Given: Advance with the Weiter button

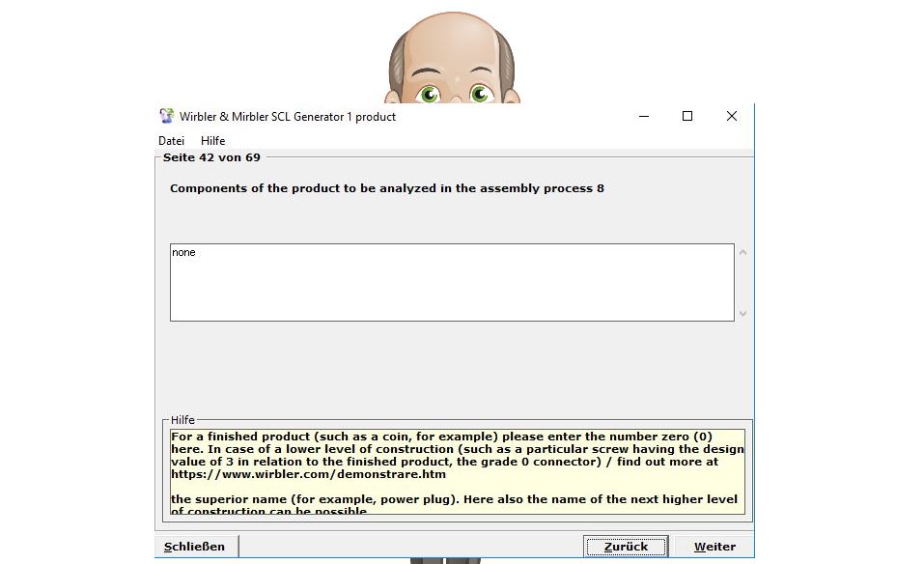Looking at the screenshot, I should point(714,547).
